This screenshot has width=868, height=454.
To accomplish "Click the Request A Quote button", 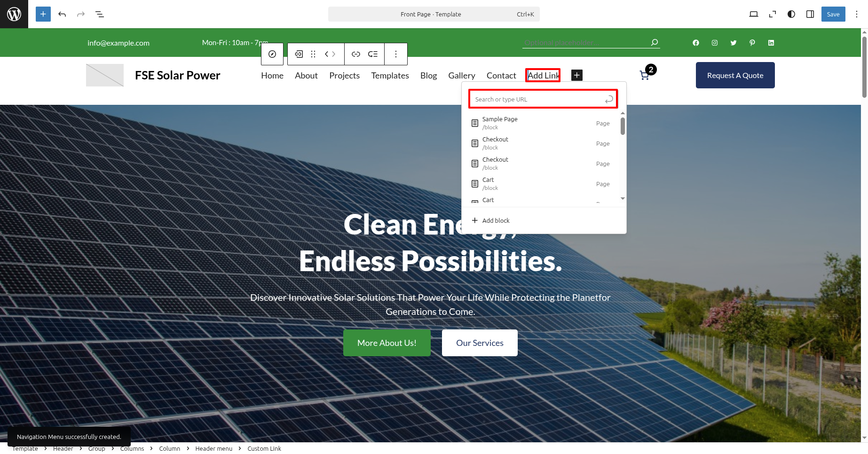I will click(x=735, y=75).
